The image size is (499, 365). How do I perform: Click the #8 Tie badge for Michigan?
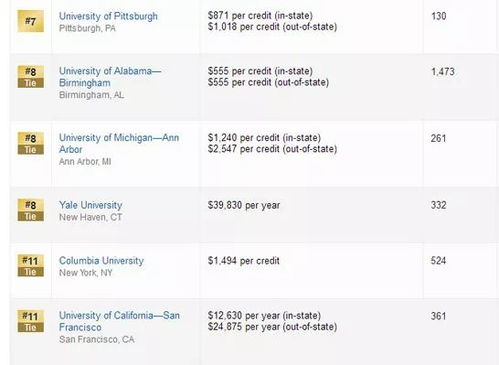31,144
